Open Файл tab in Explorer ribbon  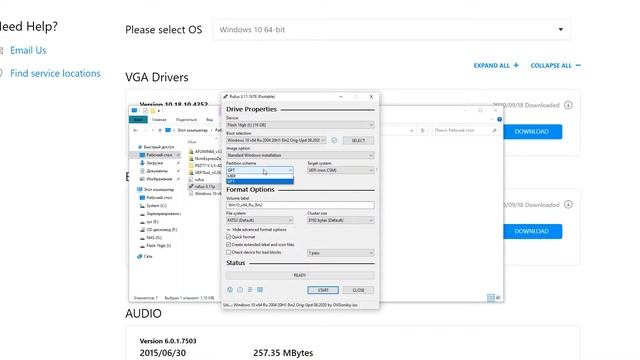[138, 120]
